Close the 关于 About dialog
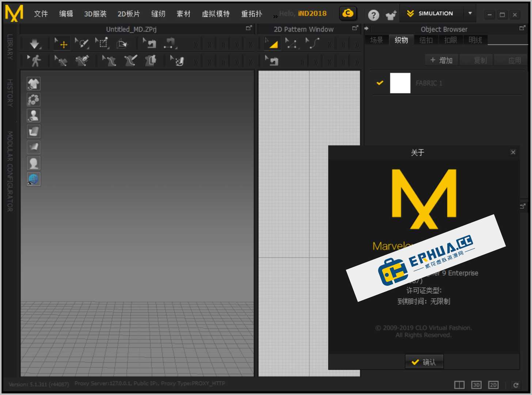Screen dimensions: 532x395 point(513,152)
